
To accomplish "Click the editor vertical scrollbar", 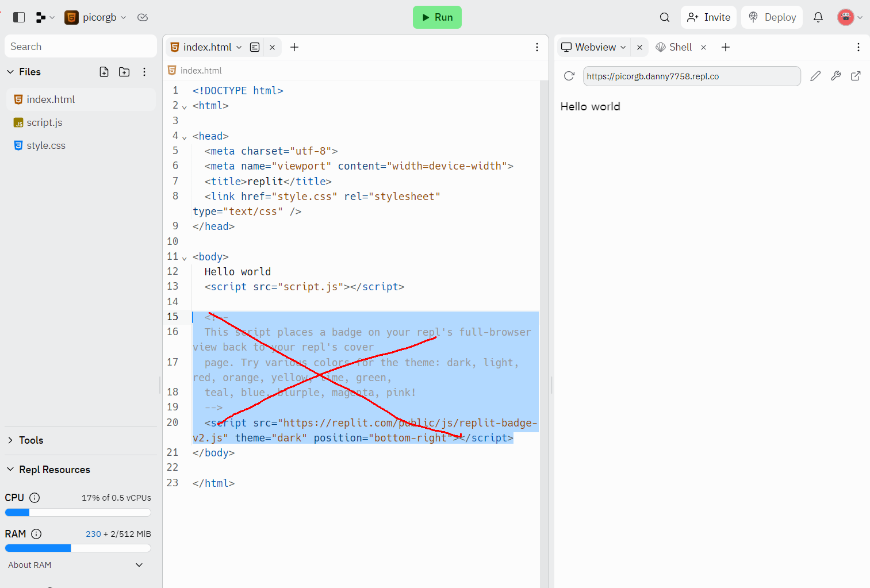I will coord(545,333).
